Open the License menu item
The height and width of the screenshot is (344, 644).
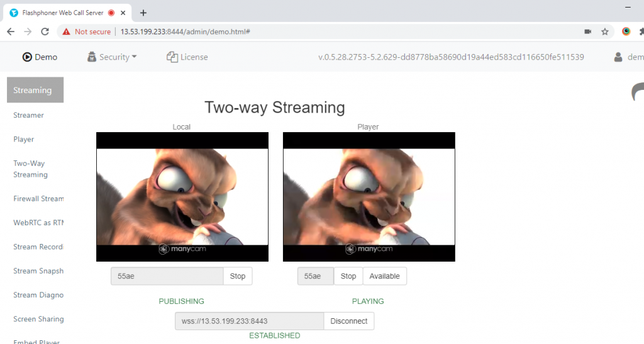point(187,57)
